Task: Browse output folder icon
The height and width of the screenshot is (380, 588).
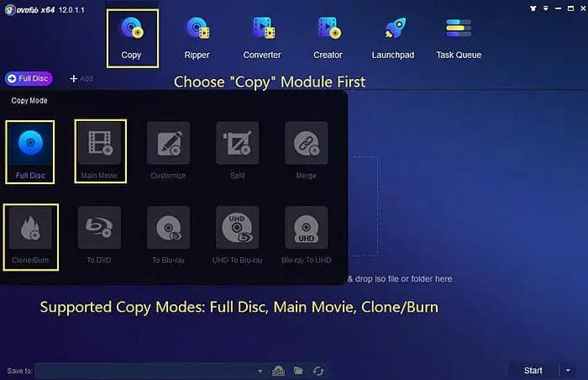Action: (298, 371)
